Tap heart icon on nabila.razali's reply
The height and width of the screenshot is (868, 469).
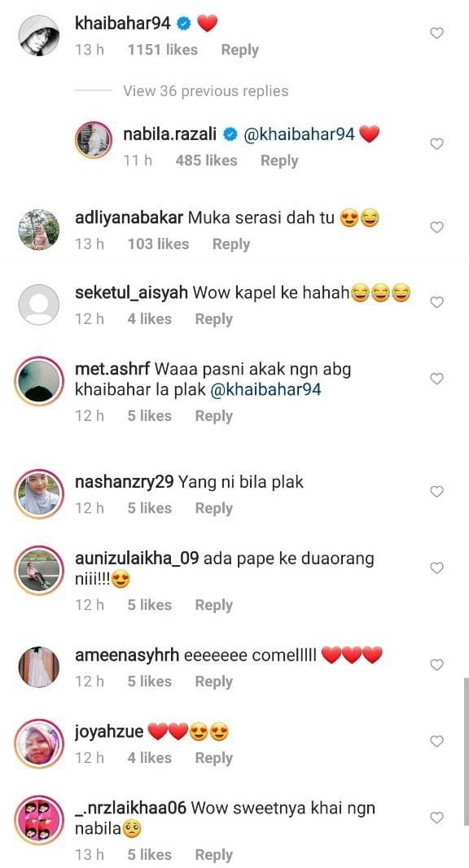[437, 144]
